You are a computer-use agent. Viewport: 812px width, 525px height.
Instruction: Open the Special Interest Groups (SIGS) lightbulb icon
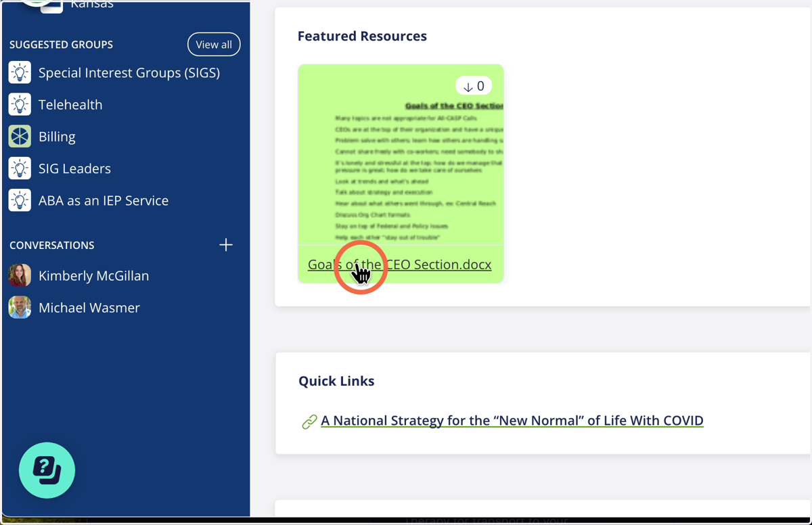click(x=20, y=72)
